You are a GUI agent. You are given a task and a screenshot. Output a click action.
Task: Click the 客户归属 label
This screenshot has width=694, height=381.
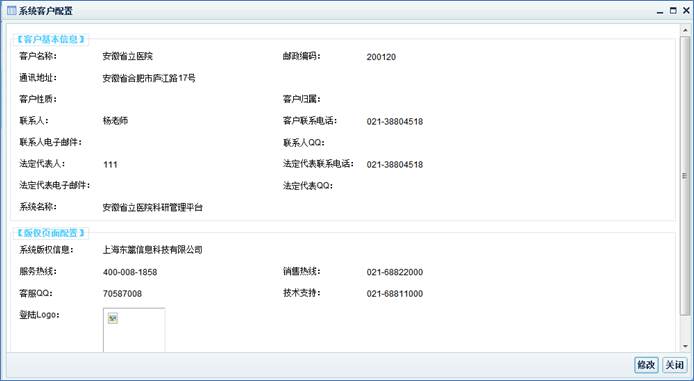point(302,99)
